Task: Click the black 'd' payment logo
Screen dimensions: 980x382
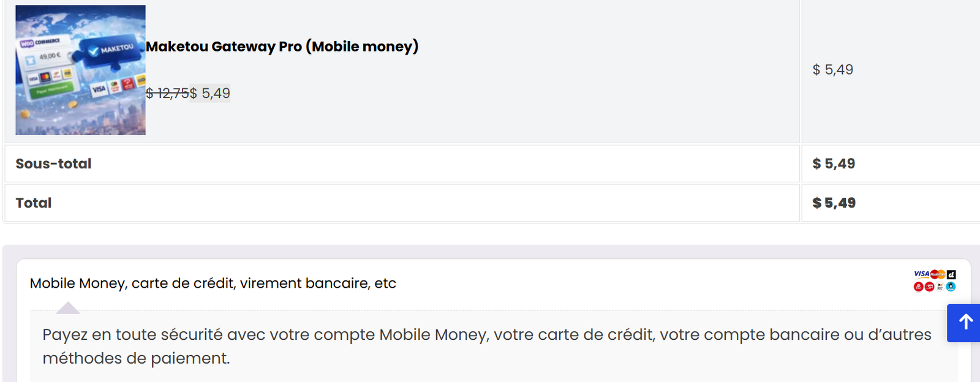Action: pyautogui.click(x=951, y=274)
